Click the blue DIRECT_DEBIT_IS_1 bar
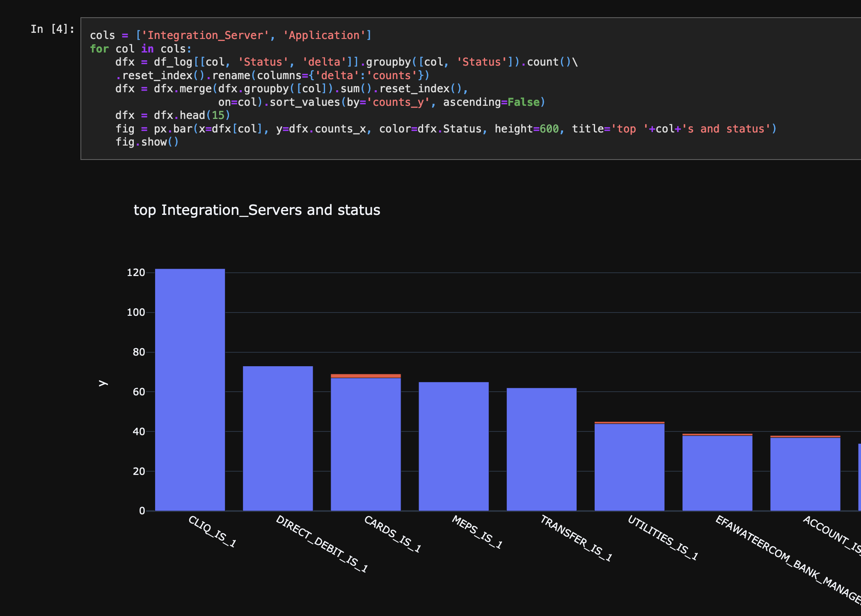 pyautogui.click(x=278, y=438)
